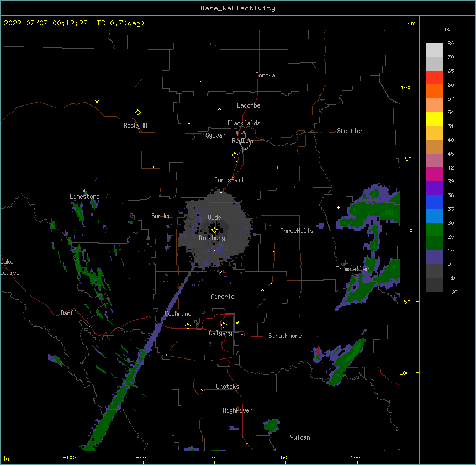Viewport: 476px width, 465px height.
Task: Click the Okotoks label
Action: tap(228, 387)
